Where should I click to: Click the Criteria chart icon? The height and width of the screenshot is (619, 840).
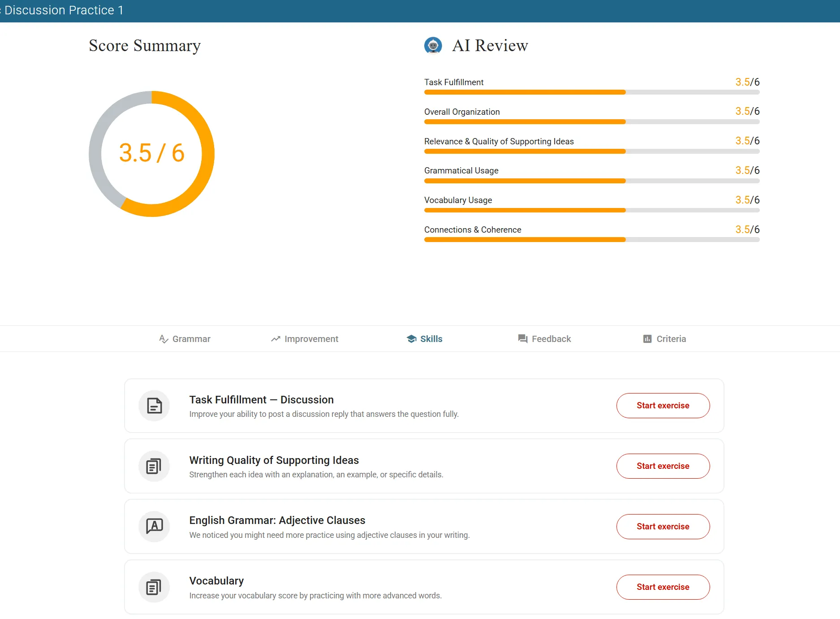(x=647, y=339)
